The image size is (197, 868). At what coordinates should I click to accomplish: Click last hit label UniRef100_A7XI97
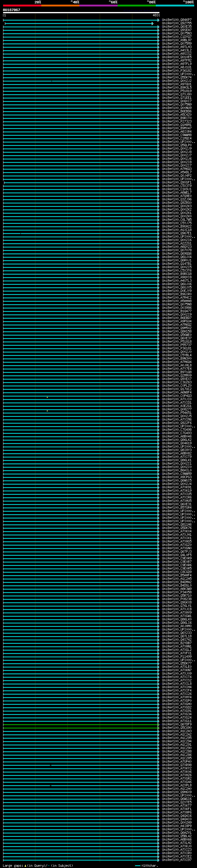177,860
